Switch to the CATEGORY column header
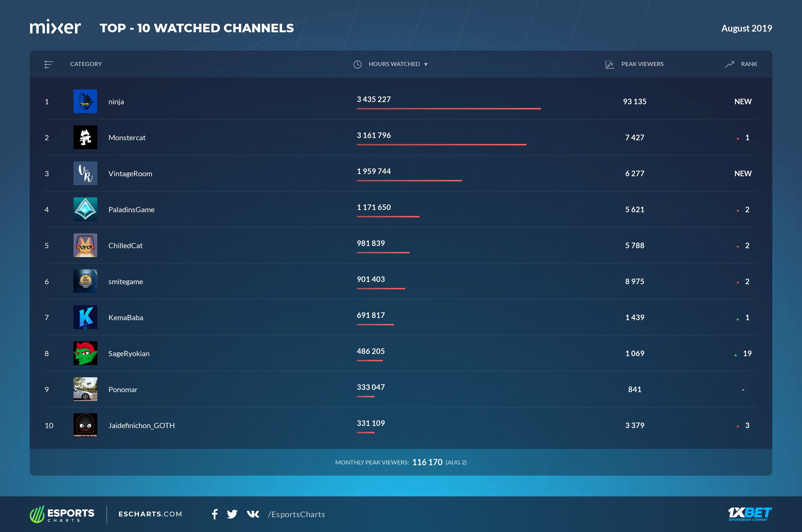Image resolution: width=802 pixels, height=532 pixels. pos(86,64)
